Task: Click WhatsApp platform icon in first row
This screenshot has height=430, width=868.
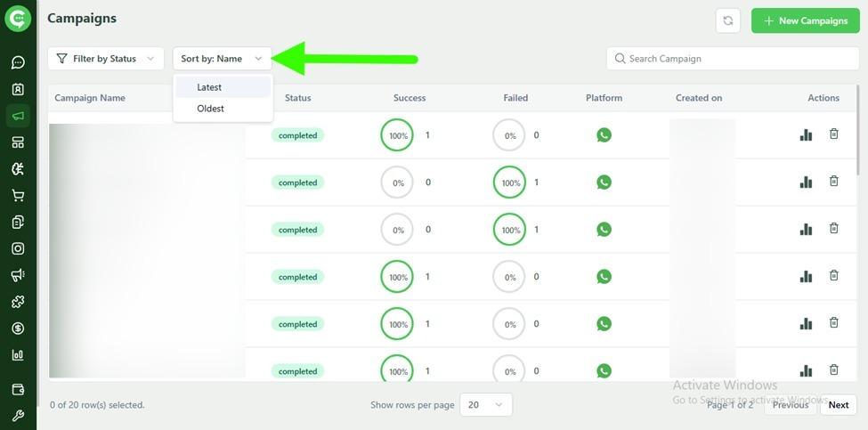Action: (x=604, y=135)
